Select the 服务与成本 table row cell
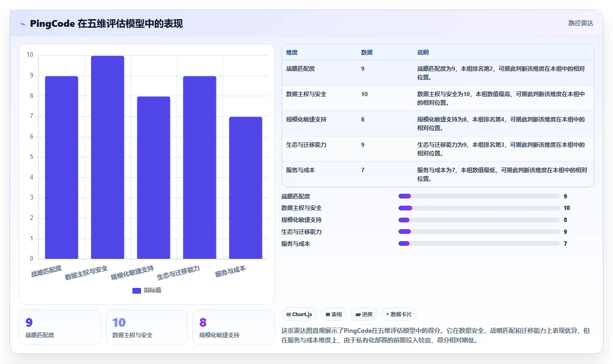Image resolution: width=613 pixels, height=364 pixels. (300, 170)
